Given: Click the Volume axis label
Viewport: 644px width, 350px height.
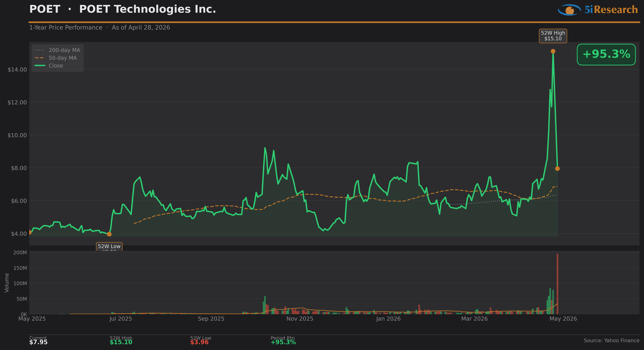Looking at the screenshot, I should pos(7,283).
